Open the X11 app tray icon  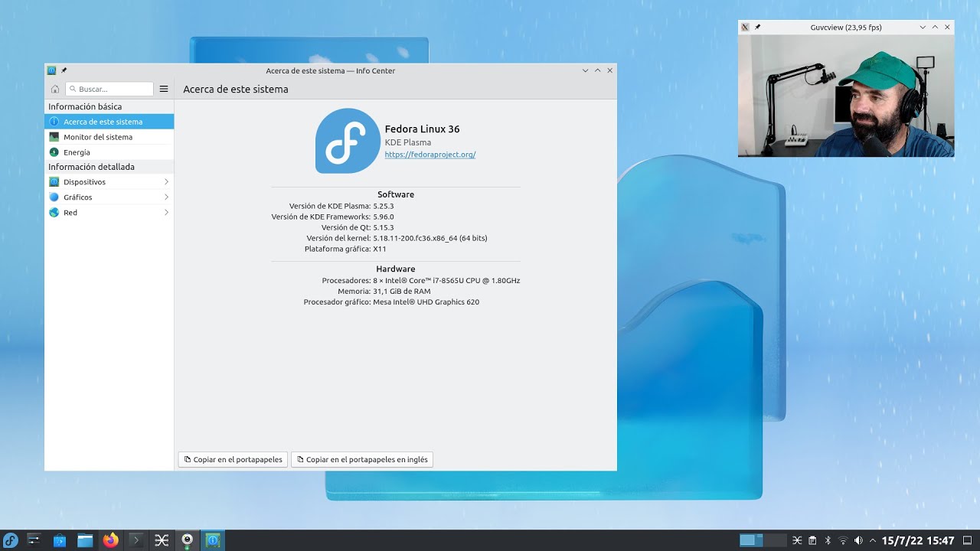pyautogui.click(x=797, y=541)
